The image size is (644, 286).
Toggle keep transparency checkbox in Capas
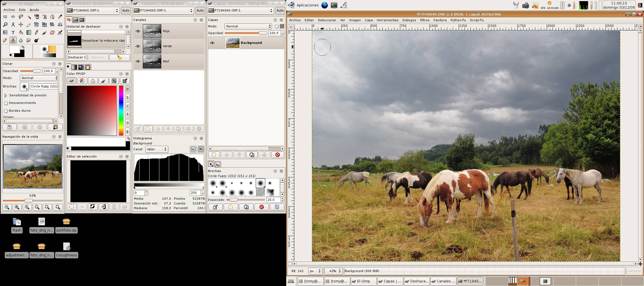[277, 26]
